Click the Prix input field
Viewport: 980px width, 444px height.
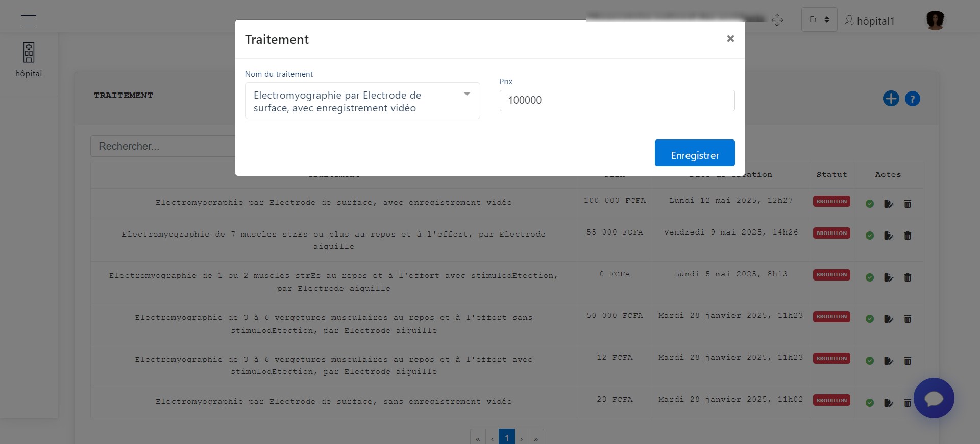click(617, 101)
